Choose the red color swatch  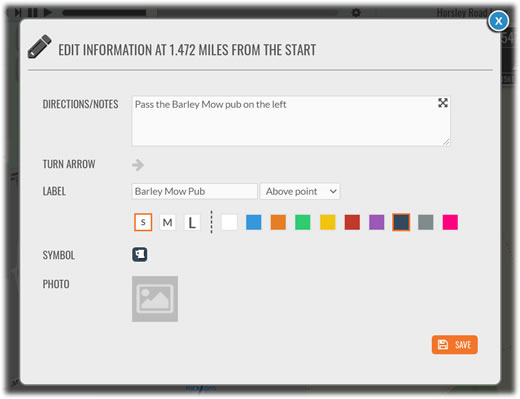coord(352,222)
